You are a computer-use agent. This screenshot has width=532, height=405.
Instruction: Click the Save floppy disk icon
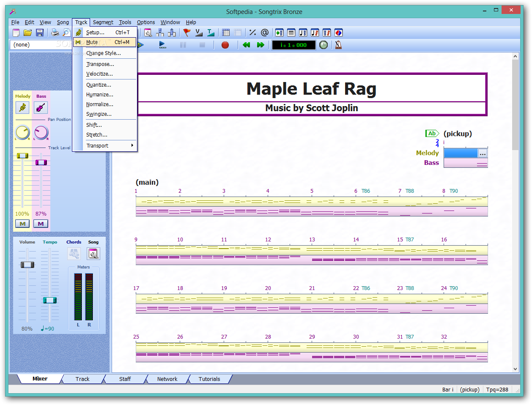click(x=40, y=33)
